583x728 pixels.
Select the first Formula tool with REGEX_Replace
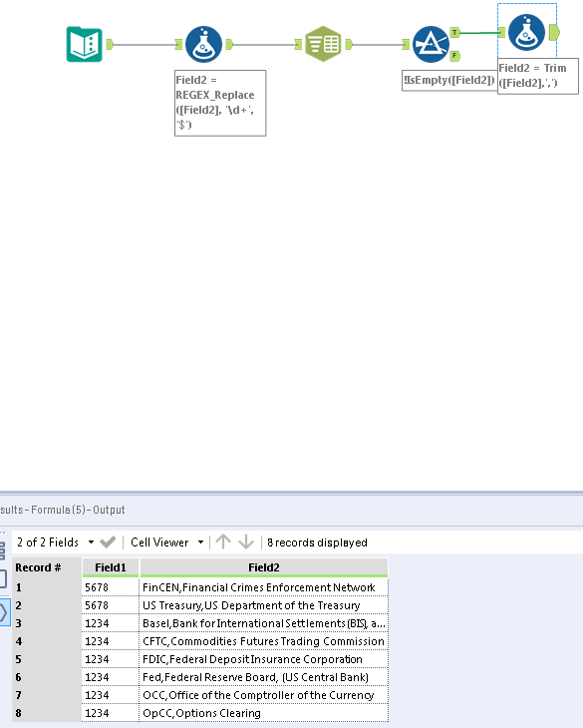[203, 44]
